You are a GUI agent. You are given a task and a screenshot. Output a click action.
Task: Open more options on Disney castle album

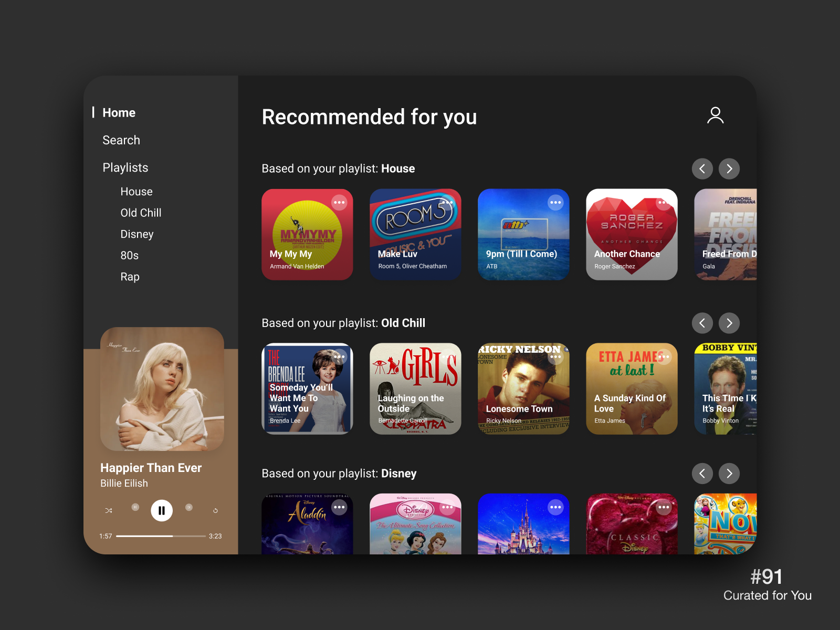coord(555,507)
